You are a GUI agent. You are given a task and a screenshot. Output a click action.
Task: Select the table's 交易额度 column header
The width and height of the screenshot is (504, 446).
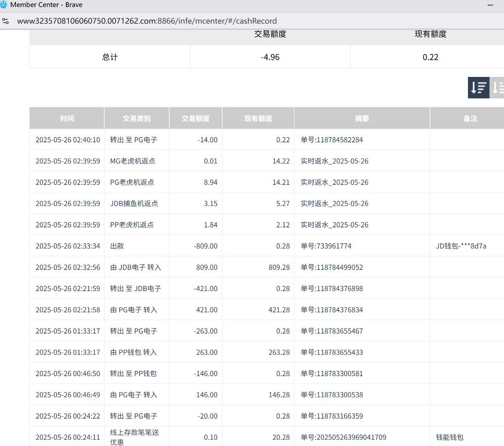(x=195, y=119)
